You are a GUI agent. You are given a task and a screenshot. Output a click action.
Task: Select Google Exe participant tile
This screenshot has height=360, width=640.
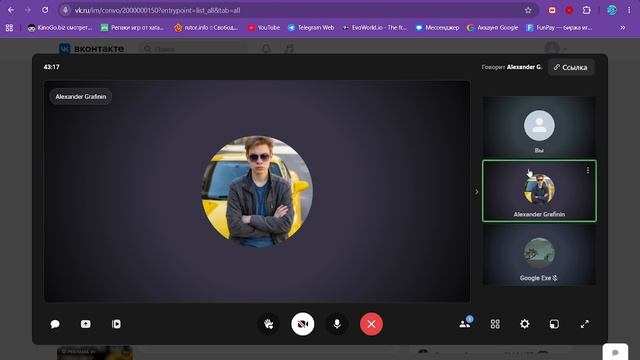tap(539, 256)
